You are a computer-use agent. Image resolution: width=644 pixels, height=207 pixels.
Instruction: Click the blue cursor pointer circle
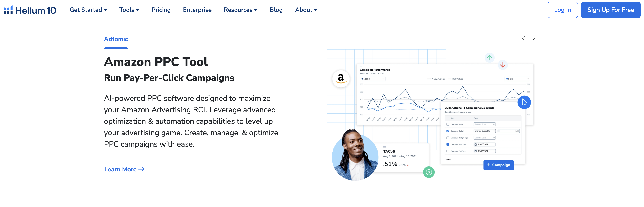[x=524, y=102]
